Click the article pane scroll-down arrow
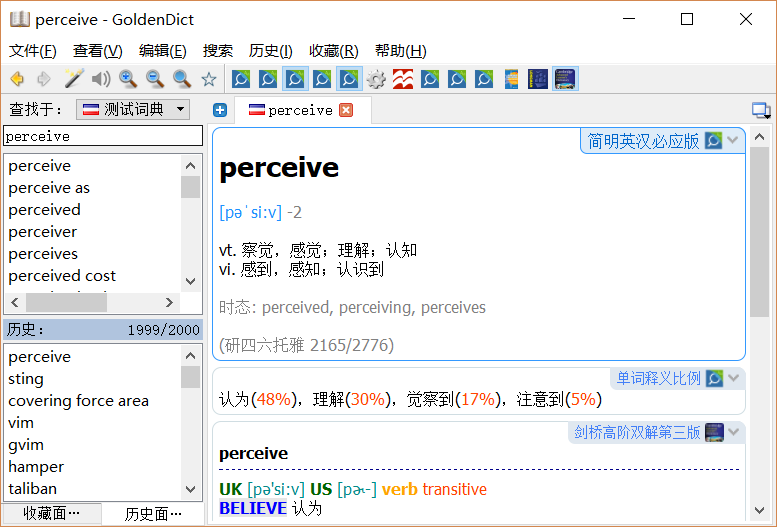This screenshot has width=777, height=527. pos(760,510)
